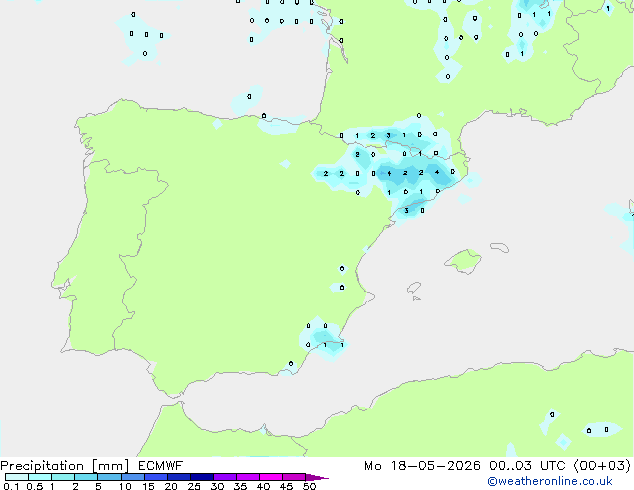The height and width of the screenshot is (490, 634).
Task: Click the "45" legend value
Action: (286, 486)
